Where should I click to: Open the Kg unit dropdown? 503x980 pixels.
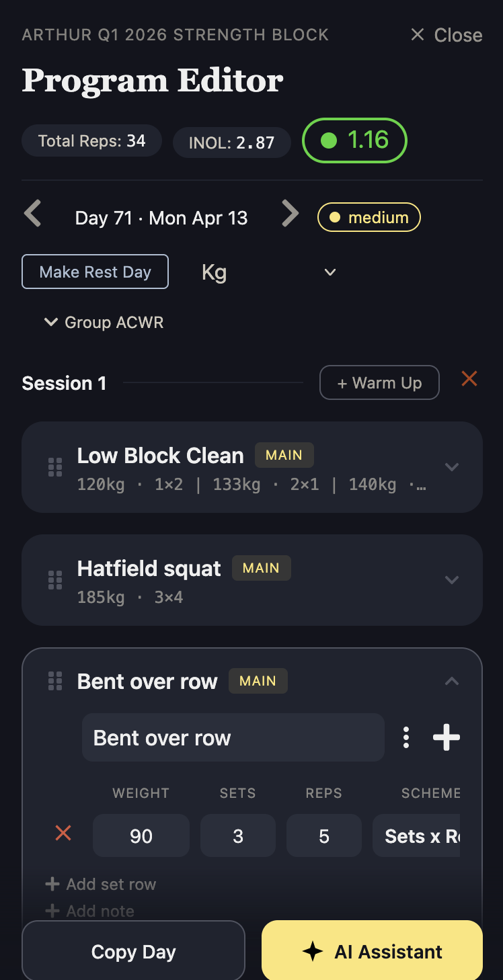tap(330, 272)
